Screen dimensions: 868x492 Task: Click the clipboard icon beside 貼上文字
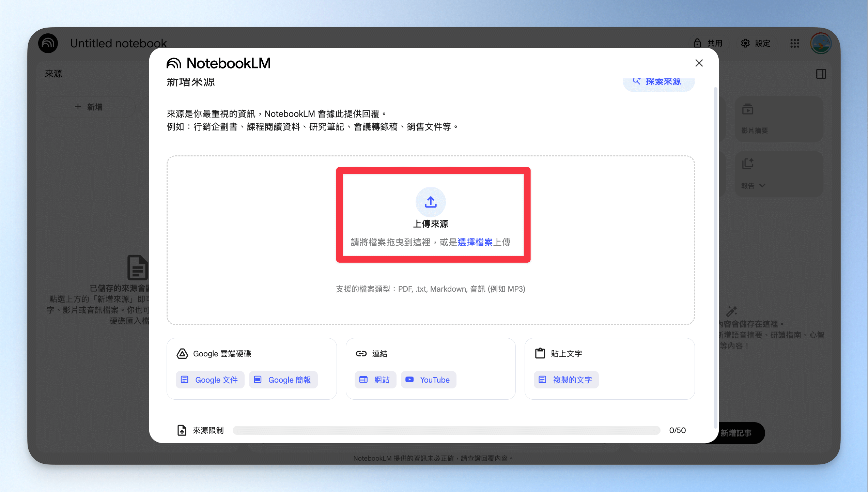540,353
